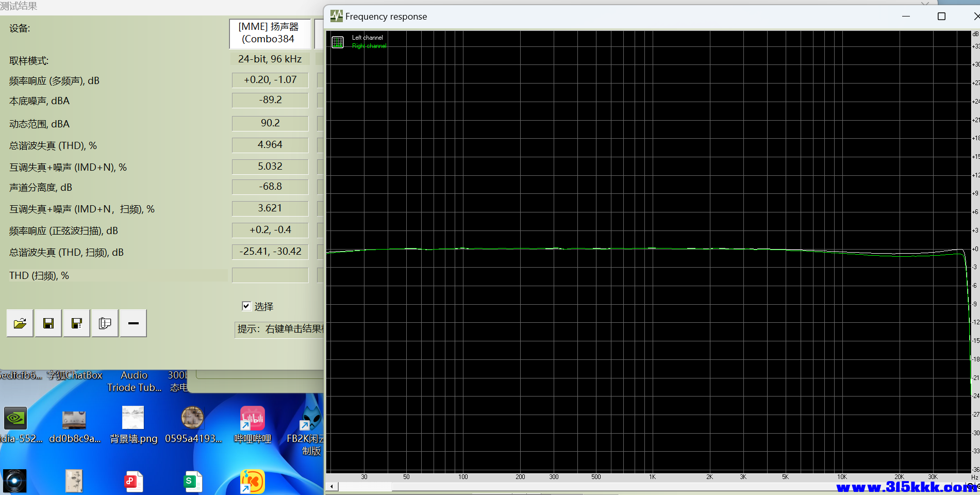
Task: Click the label 本底噪声, dBA
Action: [x=39, y=101]
